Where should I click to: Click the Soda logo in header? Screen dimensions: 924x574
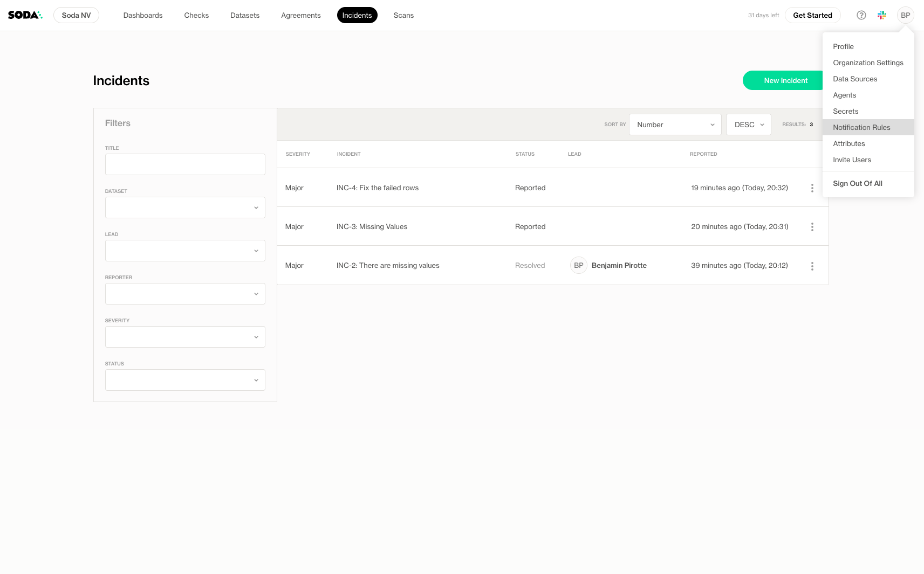coord(25,15)
